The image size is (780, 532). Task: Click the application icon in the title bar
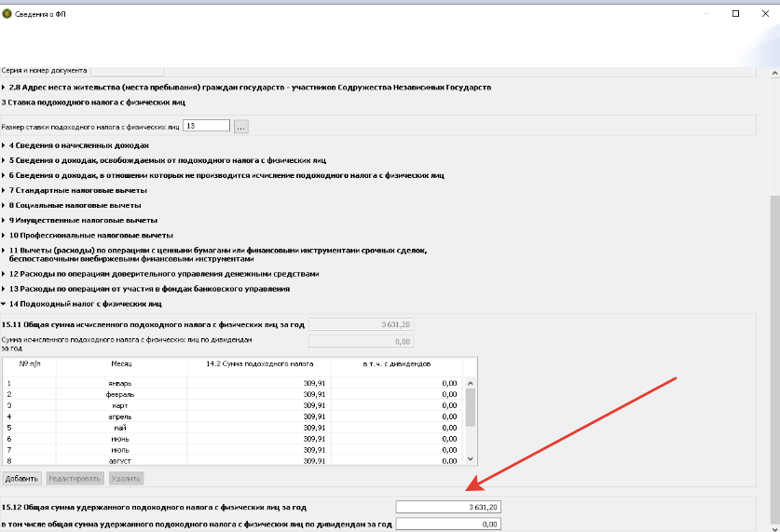[x=8, y=14]
